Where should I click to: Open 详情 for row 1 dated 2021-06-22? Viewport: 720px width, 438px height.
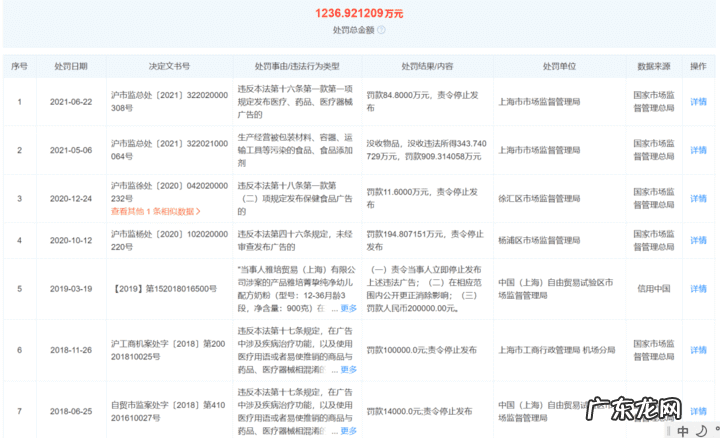[698, 101]
